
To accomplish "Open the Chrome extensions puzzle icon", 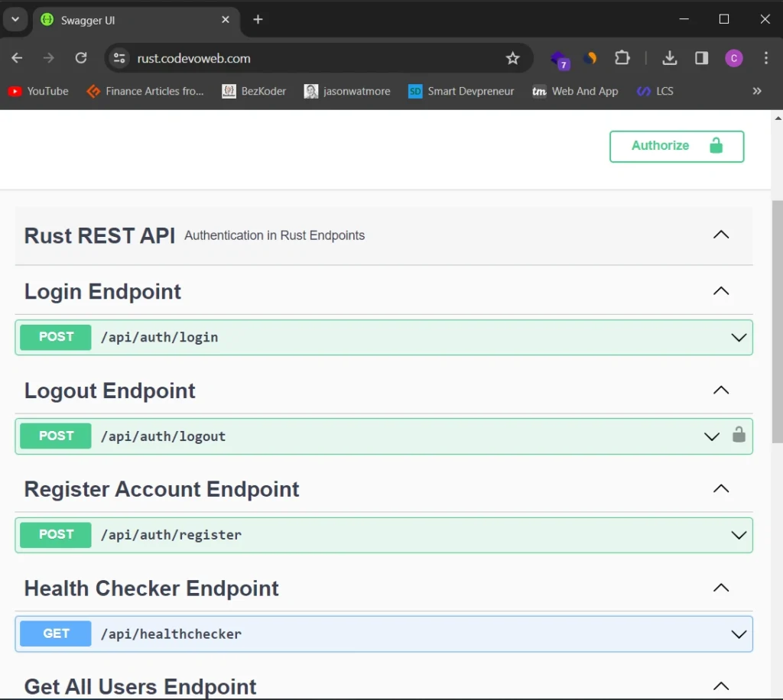I will 622,58.
